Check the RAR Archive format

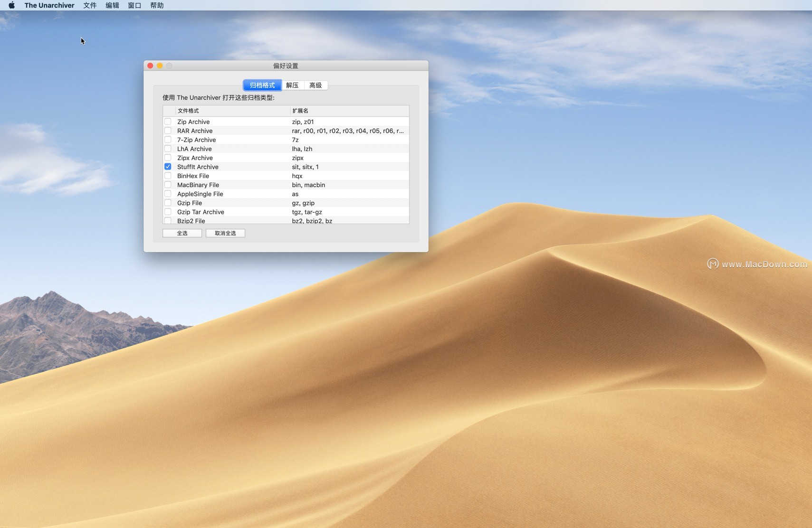click(x=168, y=131)
